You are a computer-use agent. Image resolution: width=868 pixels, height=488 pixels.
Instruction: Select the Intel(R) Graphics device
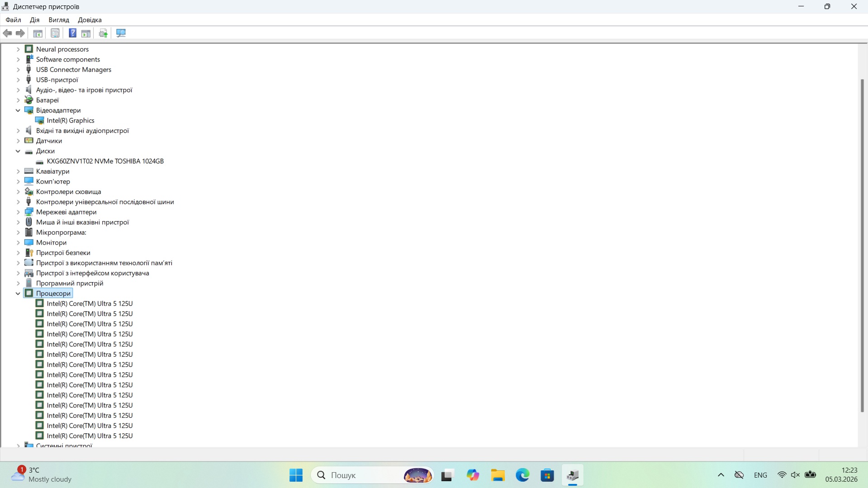pyautogui.click(x=71, y=121)
